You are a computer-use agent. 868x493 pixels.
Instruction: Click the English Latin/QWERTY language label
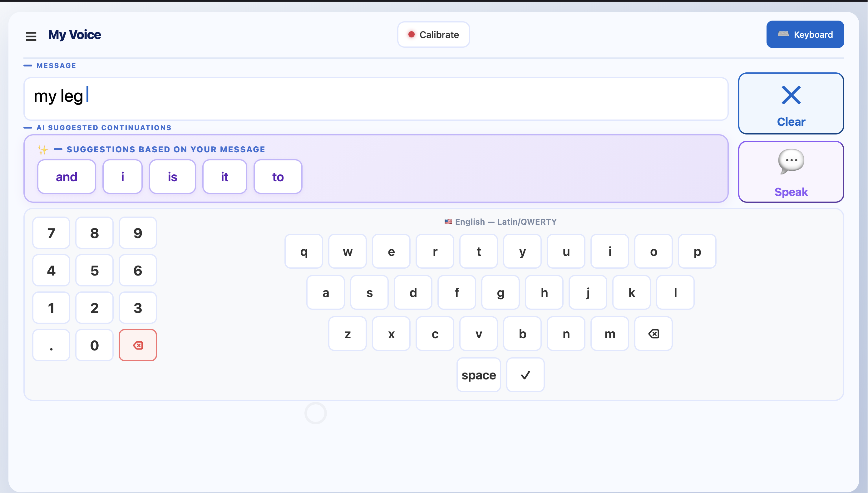501,222
